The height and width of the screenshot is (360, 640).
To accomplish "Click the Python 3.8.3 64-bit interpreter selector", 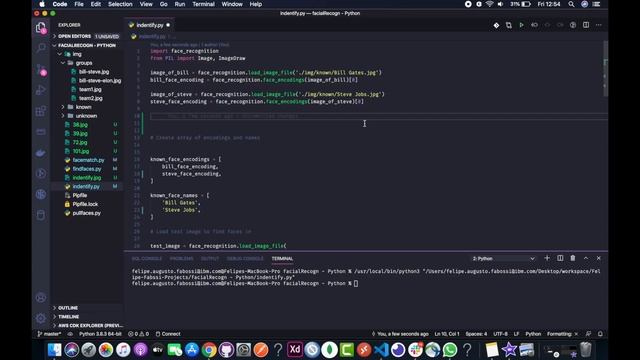I will coord(100,334).
